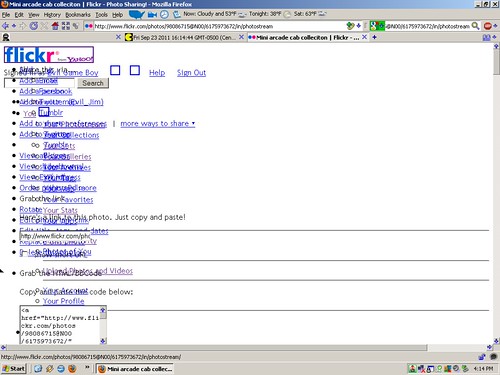Image resolution: width=500 pixels, height=375 pixels.
Task: Click the vertical scrollbar down arrow
Action: point(497,341)
